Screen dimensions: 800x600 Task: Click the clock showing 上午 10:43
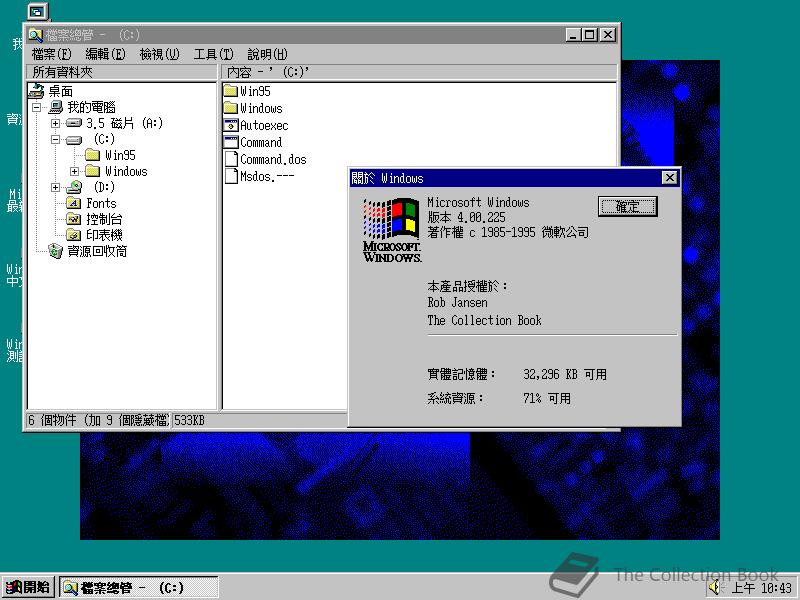(x=762, y=588)
